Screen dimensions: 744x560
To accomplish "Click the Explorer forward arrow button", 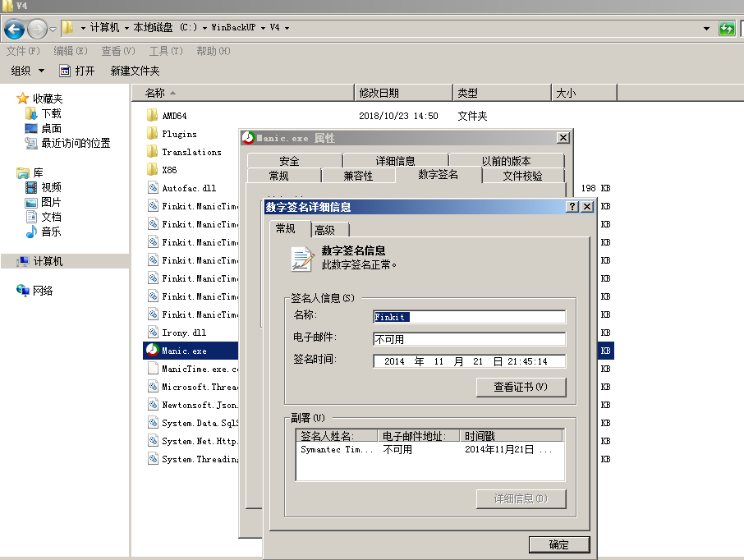I will click(x=37, y=29).
